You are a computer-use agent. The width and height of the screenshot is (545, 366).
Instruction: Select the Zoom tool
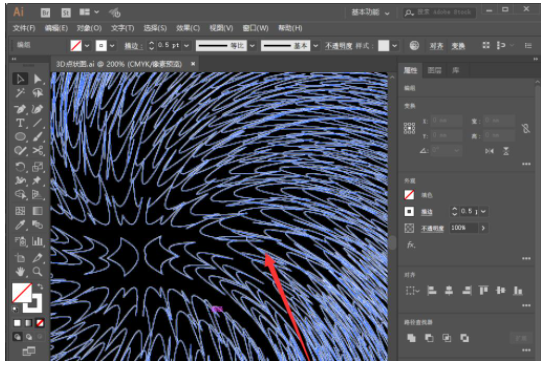coord(38,271)
